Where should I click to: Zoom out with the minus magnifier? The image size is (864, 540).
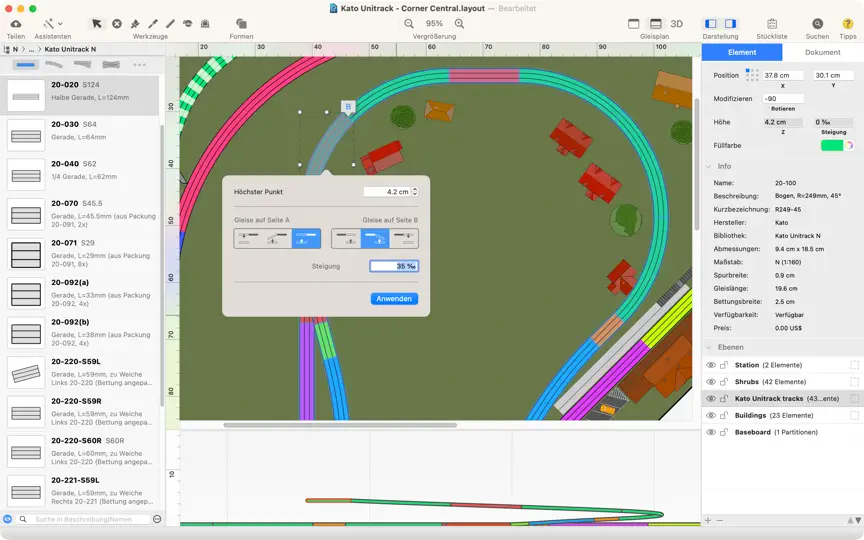[x=409, y=24]
